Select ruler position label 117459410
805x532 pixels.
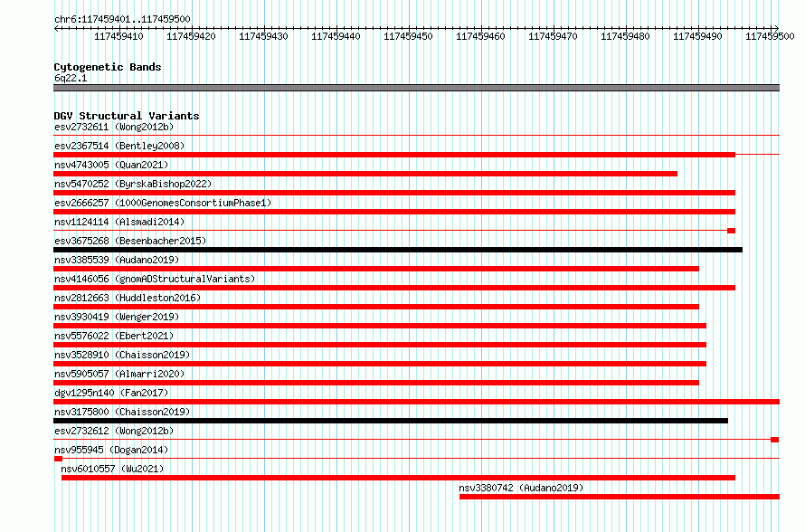click(118, 36)
